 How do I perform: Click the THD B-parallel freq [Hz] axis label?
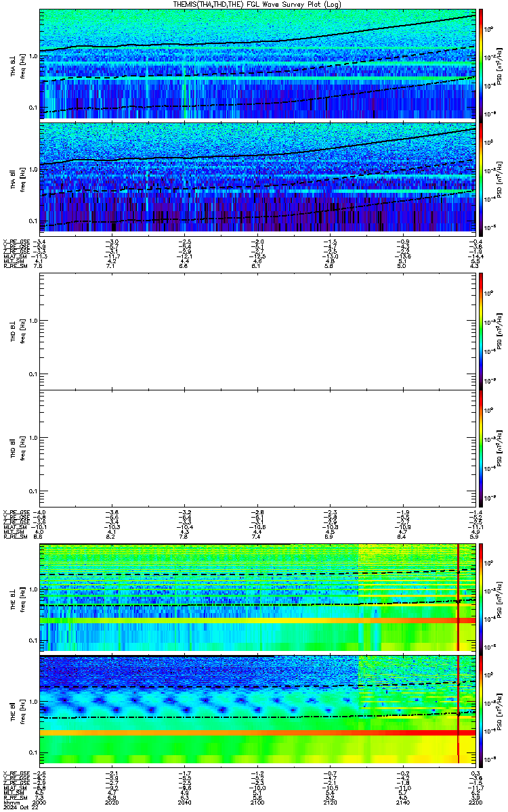click(x=22, y=448)
